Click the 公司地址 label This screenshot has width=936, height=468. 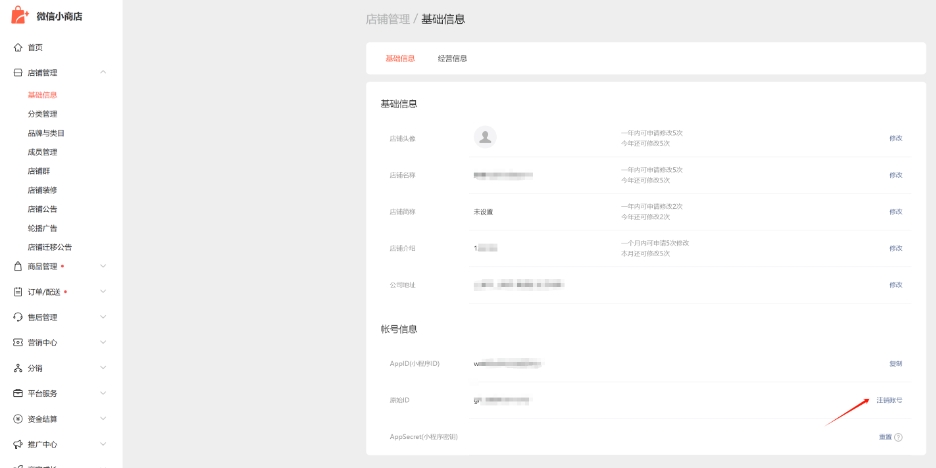pyautogui.click(x=402, y=285)
